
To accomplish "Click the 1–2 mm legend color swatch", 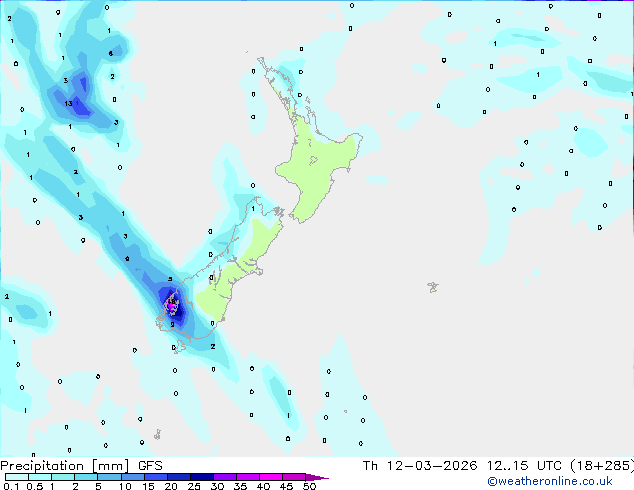I will coord(63,477).
